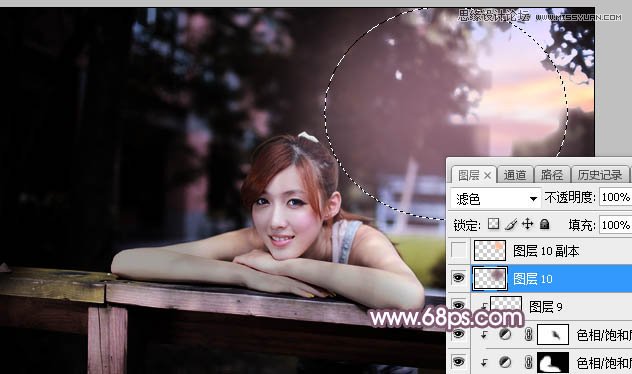Select the white mask thumbnail of the upper 色相/饱和度 layer

click(x=553, y=335)
